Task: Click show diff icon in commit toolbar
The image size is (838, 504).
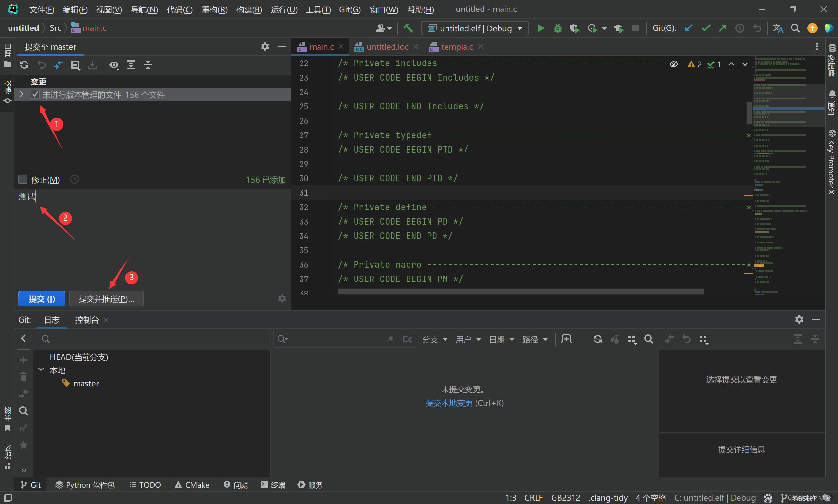Action: pos(58,65)
